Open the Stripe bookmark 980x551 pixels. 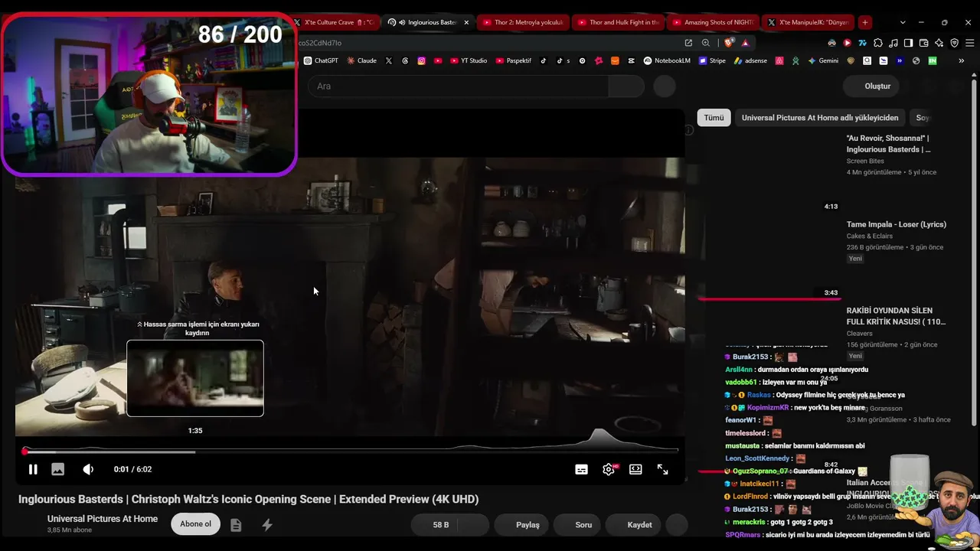[x=712, y=60]
